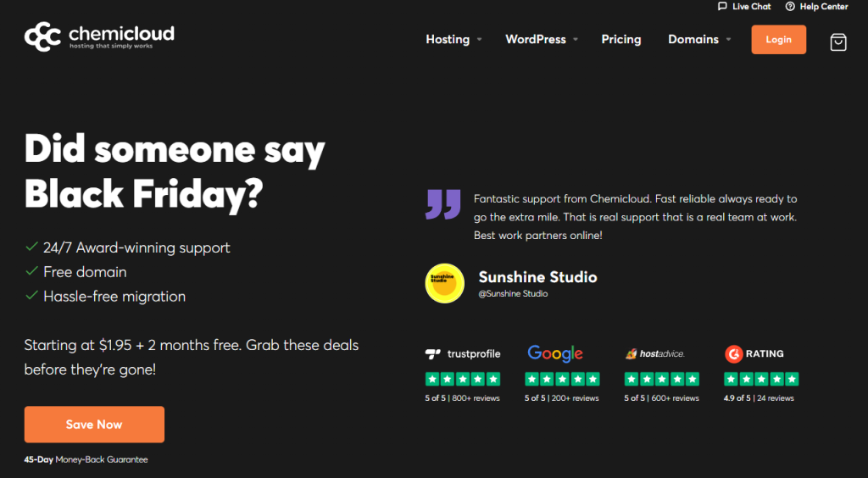Open the shopping cart icon
This screenshot has width=868, height=478.
coord(837,42)
